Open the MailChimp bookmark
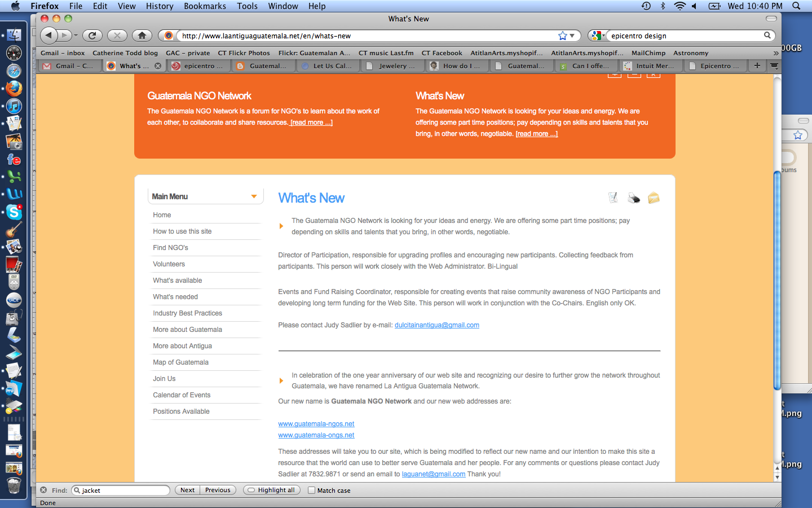Viewport: 812px width, 508px height. 648,53
